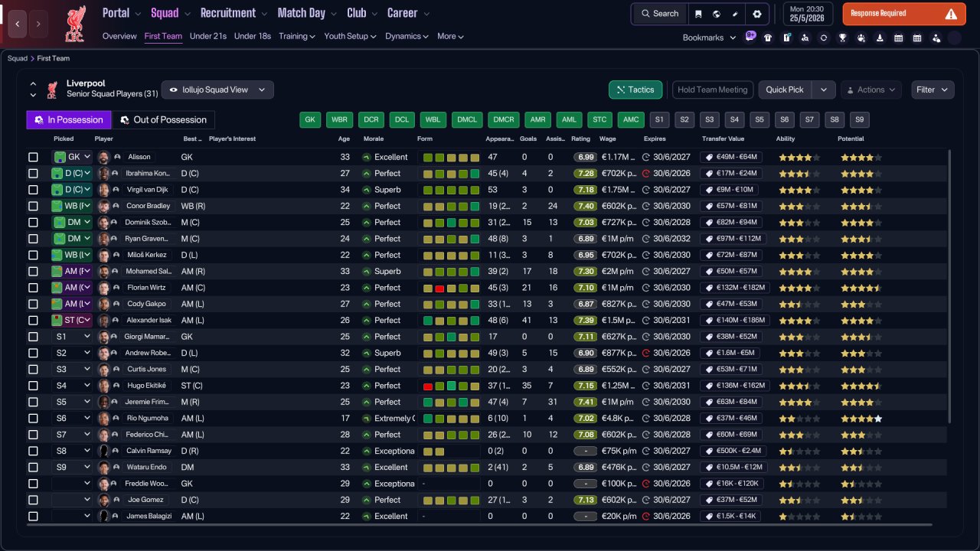Screen dimensions: 980x551
Task: Click Florian Wirtz's form color squares
Action: point(451,288)
